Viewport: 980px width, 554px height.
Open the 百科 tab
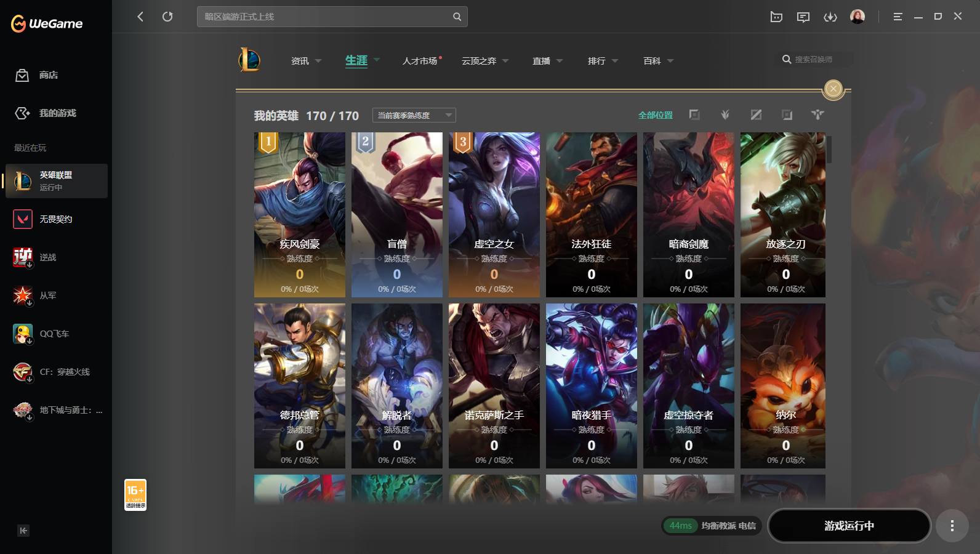[x=652, y=61]
